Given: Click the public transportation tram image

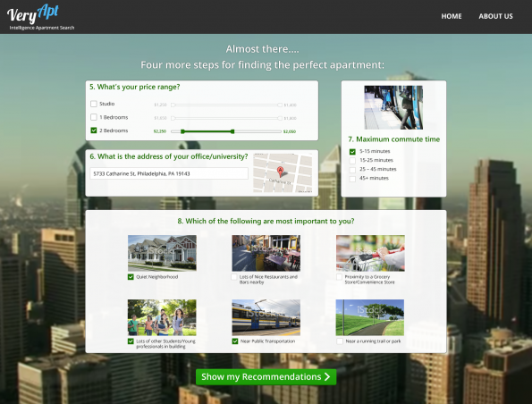Looking at the screenshot, I should 266,317.
